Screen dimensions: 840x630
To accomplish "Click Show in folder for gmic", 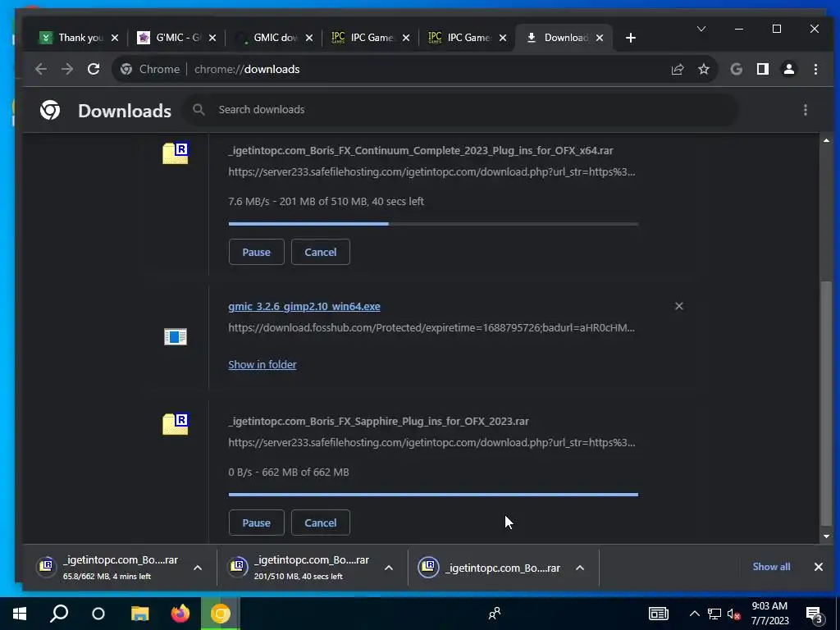I will tap(262, 364).
